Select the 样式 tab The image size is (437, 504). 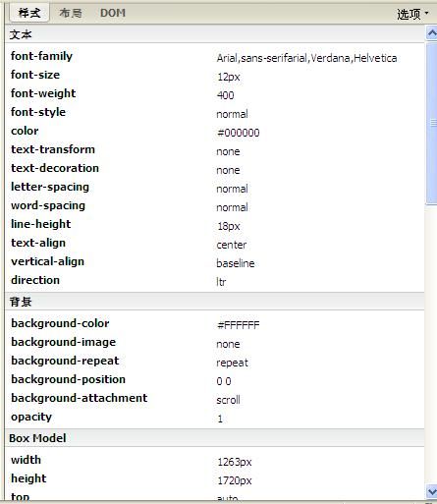coord(29,13)
